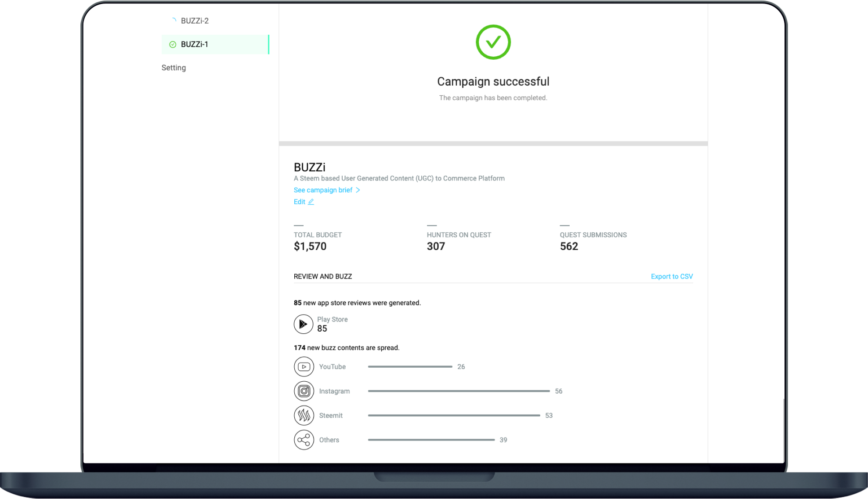Click the REVIEW AND BUZZ section header
This screenshot has width=868, height=499.
point(323,276)
